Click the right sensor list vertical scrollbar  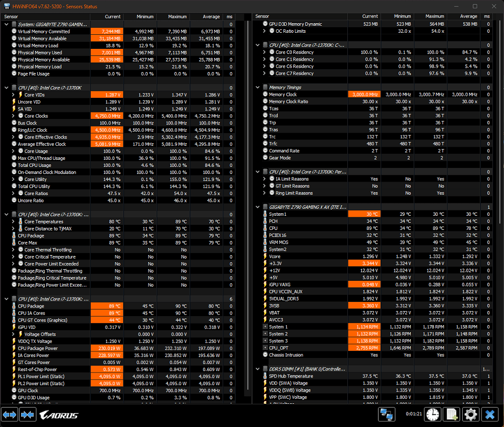point(500,122)
